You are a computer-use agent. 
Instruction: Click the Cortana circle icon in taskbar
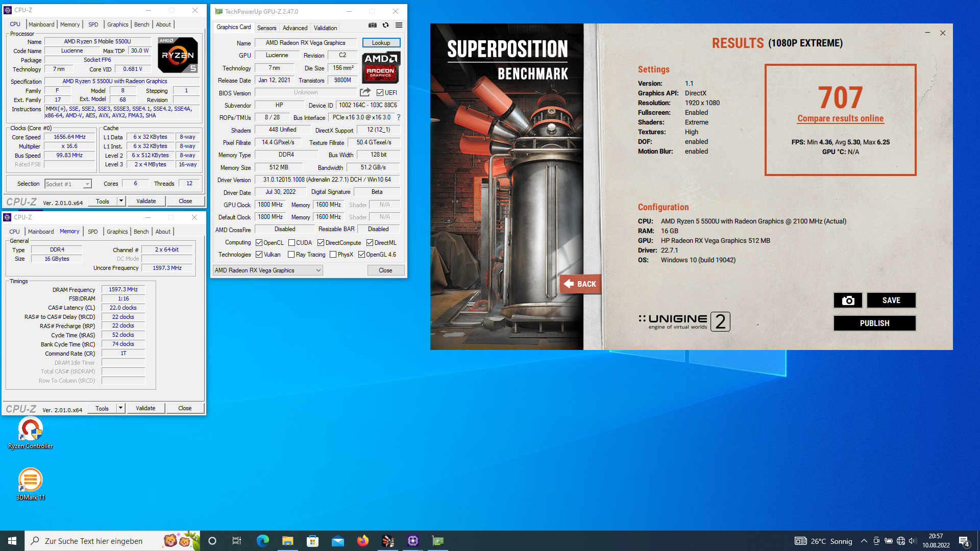click(212, 541)
